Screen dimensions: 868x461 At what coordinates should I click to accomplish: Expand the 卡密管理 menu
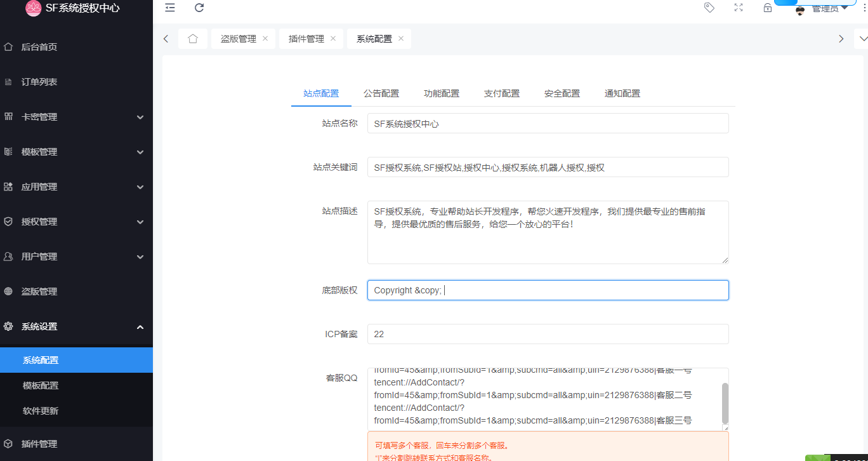coord(76,117)
